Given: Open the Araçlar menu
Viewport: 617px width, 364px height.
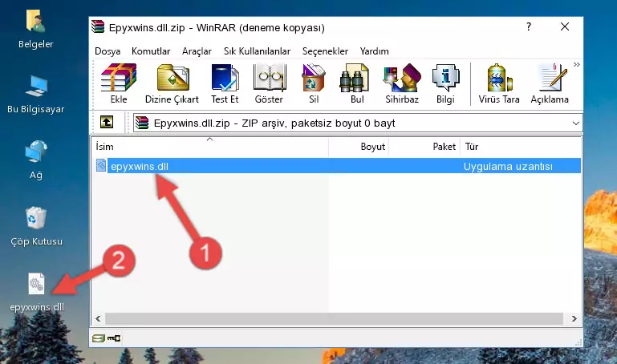Looking at the screenshot, I should (x=197, y=51).
